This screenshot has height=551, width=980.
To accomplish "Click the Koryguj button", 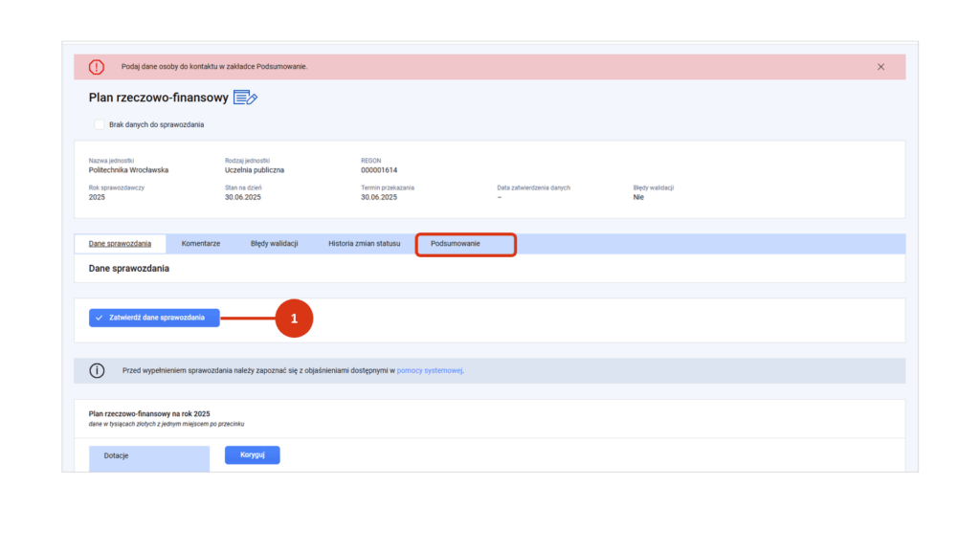I will tap(253, 454).
